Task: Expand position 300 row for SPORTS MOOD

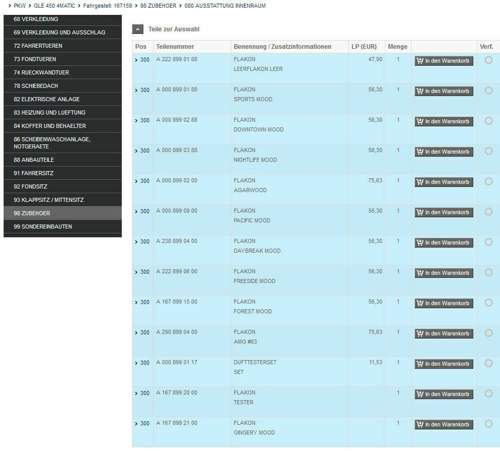Action: (142, 90)
